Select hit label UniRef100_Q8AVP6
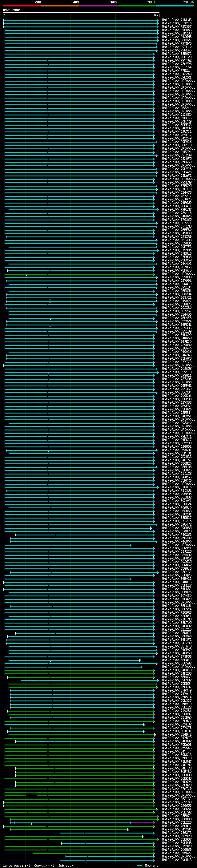 point(177,64)
